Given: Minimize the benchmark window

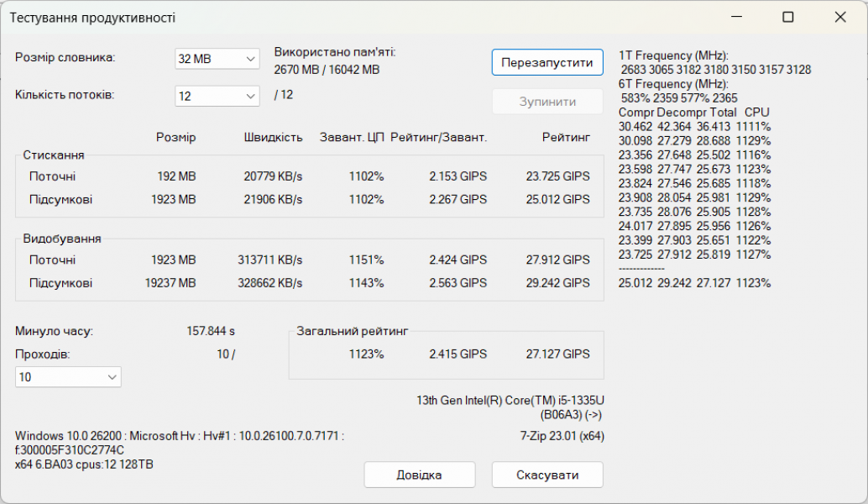Looking at the screenshot, I should 736,17.
